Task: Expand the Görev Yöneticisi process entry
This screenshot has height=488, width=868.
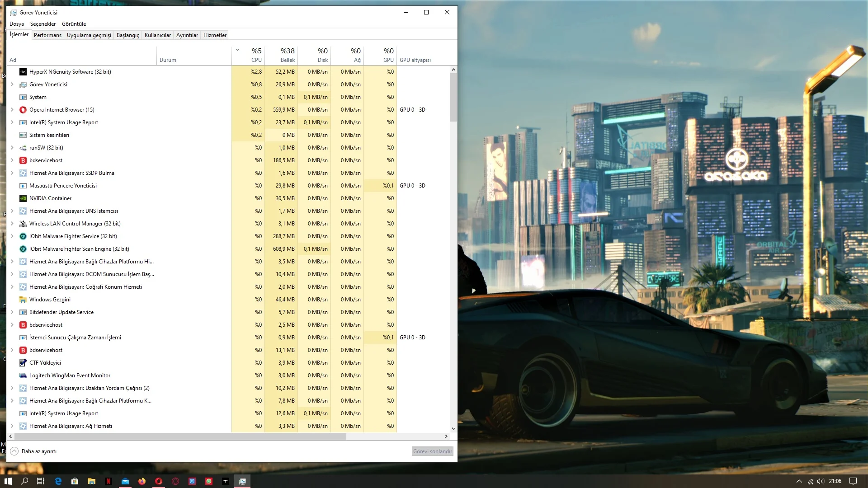Action: tap(12, 84)
